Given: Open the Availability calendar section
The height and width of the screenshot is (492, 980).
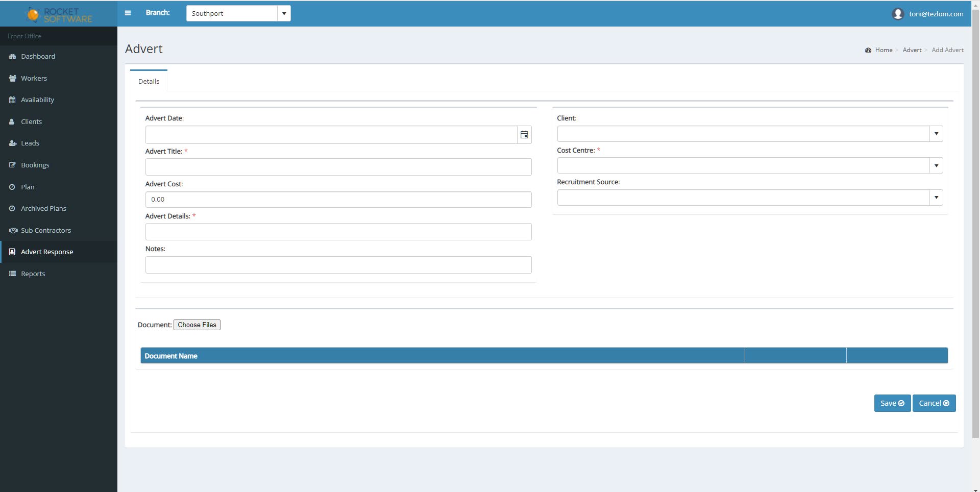Looking at the screenshot, I should coord(37,100).
